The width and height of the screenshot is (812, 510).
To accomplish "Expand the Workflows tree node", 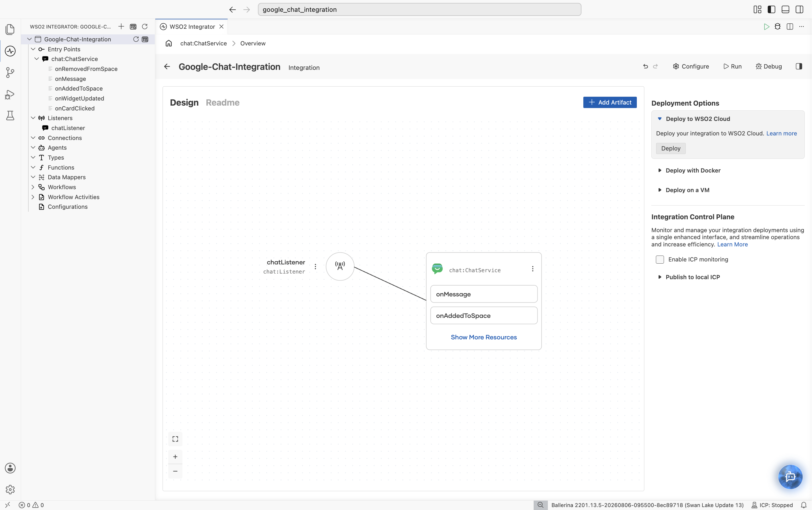I will [x=62, y=187].
